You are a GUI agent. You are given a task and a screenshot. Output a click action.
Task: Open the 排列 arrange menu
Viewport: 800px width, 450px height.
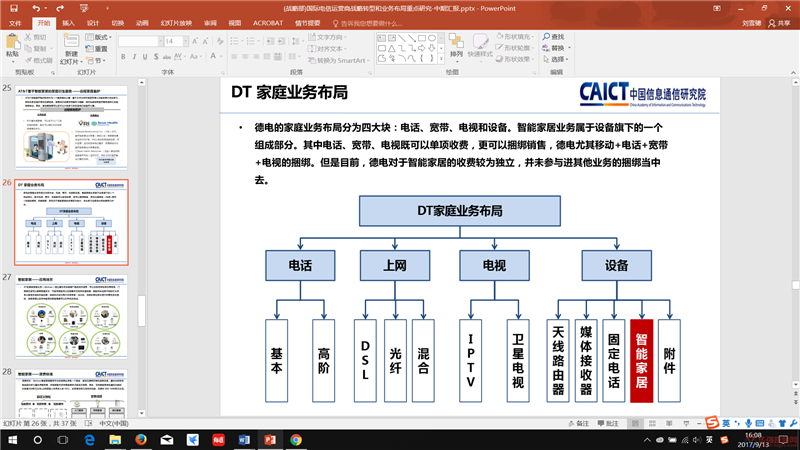click(456, 46)
